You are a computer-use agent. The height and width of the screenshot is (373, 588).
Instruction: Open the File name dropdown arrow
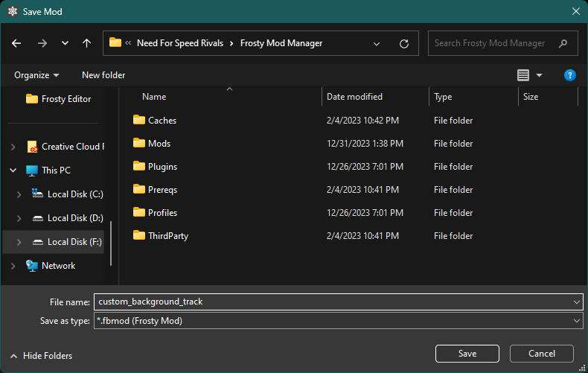pyautogui.click(x=576, y=302)
